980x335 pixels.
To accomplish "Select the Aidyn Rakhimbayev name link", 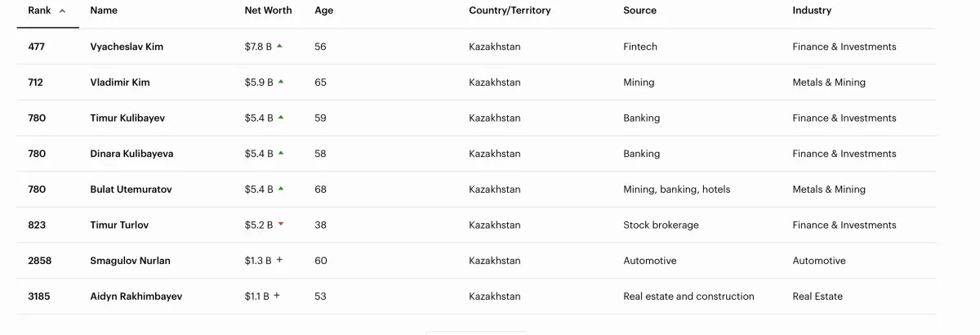I will 136,297.
